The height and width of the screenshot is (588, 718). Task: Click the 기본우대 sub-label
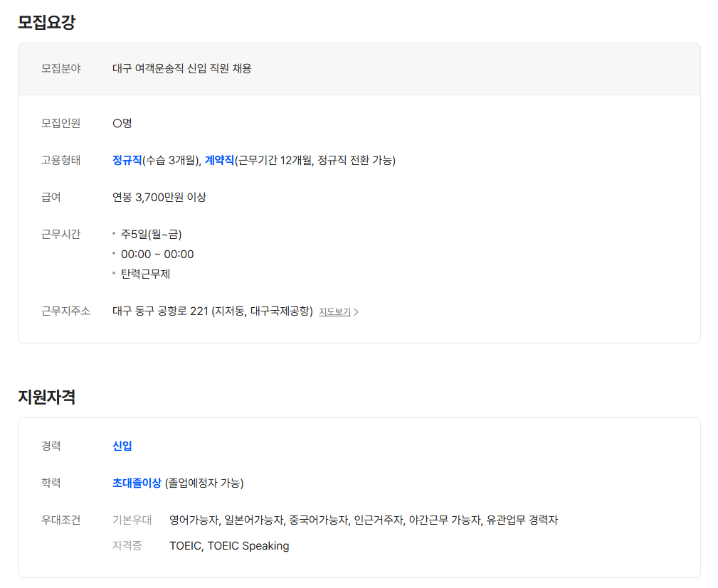coord(132,520)
